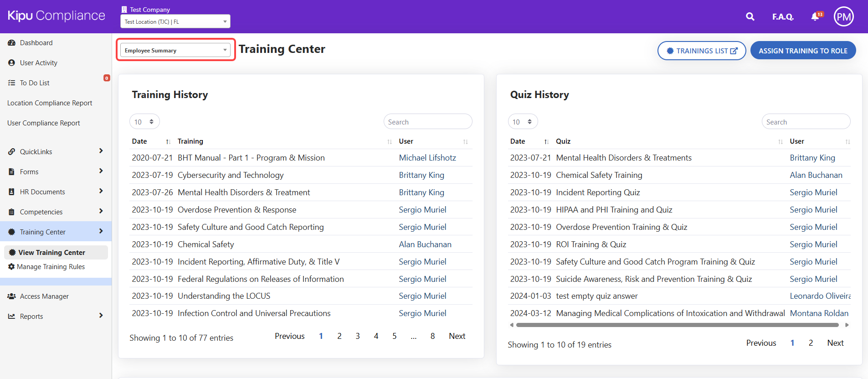This screenshot has width=868, height=379.
Task: Open the To Do List sidebar item
Action: (35, 83)
